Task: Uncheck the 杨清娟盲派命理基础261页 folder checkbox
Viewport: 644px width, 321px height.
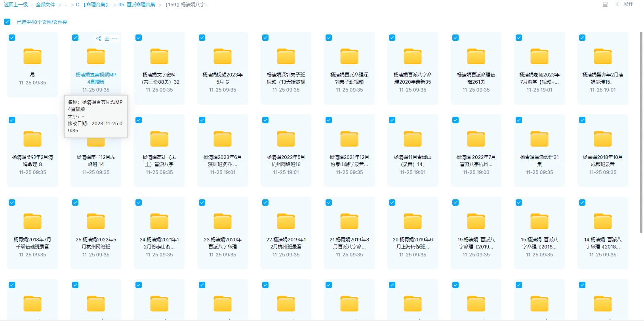Action: [455, 38]
